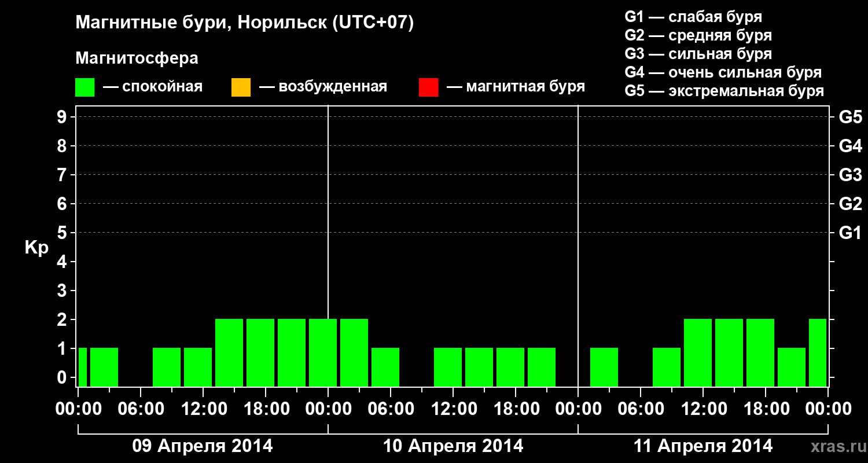The image size is (868, 463).
Task: Click the G2 label on the right axis
Action: point(850,204)
